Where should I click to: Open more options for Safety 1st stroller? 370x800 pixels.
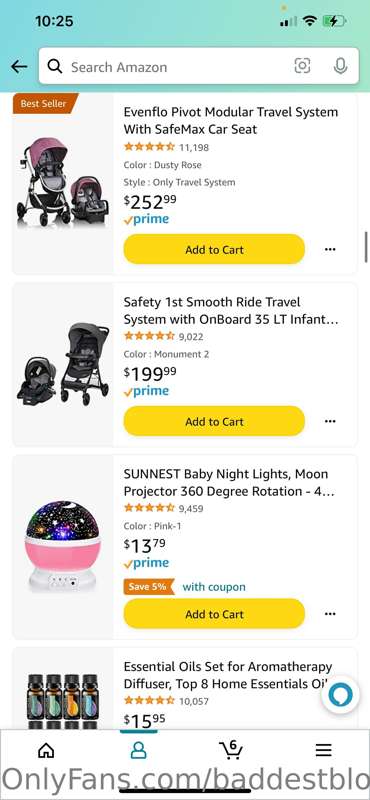coord(330,421)
